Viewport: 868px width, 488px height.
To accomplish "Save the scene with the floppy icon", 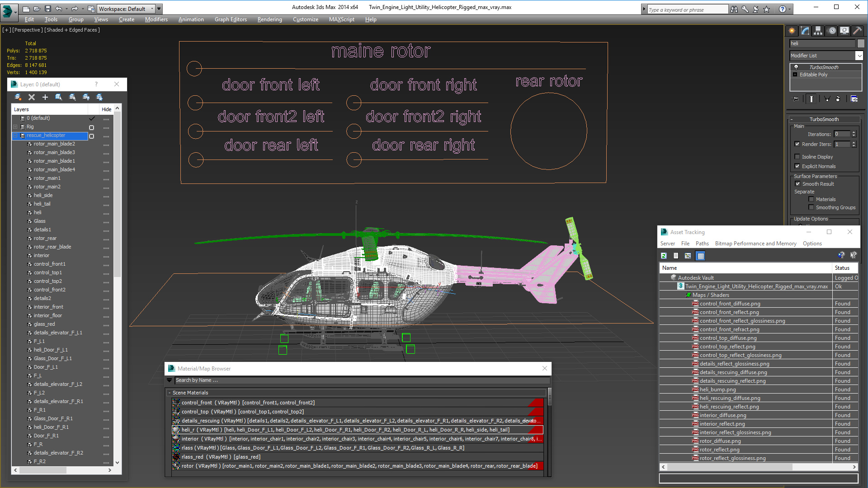I will coord(48,9).
